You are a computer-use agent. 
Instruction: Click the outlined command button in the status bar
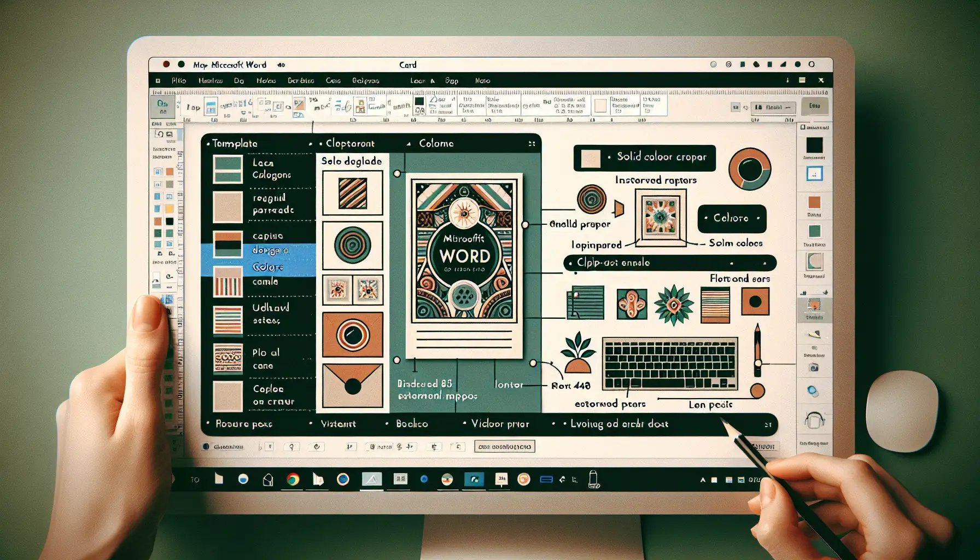coord(506,446)
